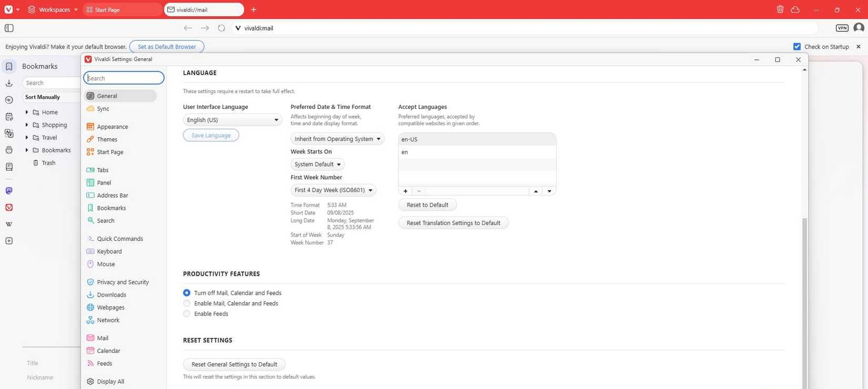Click Set as Default Browser button
Screen dimensions: 868x389
(167, 47)
